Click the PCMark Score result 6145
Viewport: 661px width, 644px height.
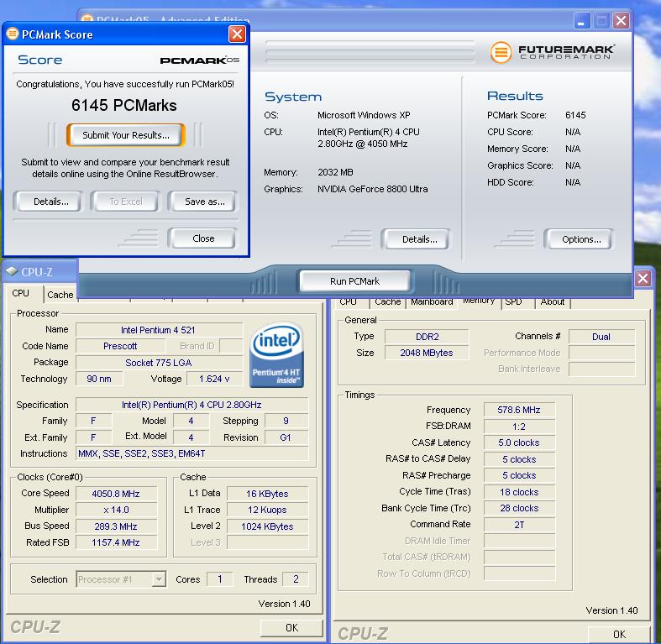(x=575, y=115)
